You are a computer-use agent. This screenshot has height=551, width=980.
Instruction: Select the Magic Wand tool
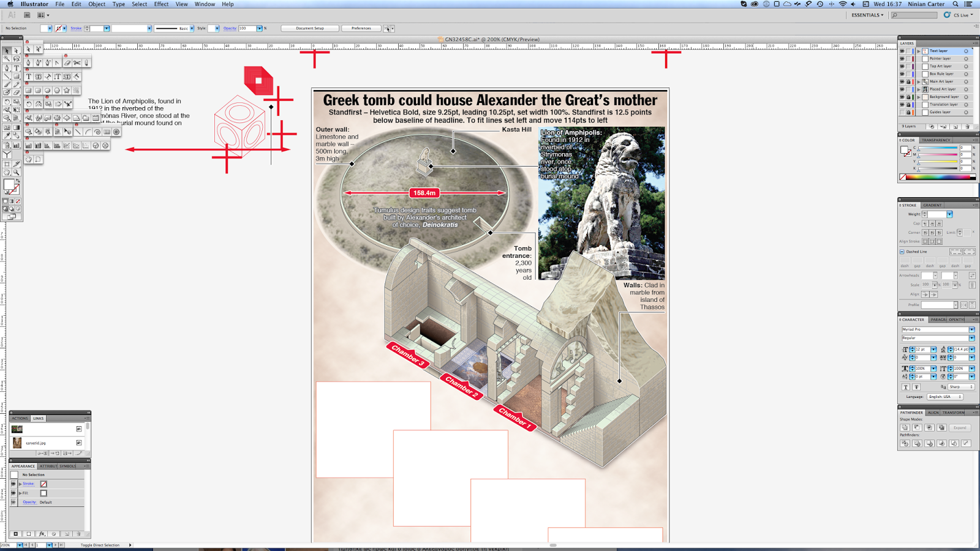(x=7, y=59)
